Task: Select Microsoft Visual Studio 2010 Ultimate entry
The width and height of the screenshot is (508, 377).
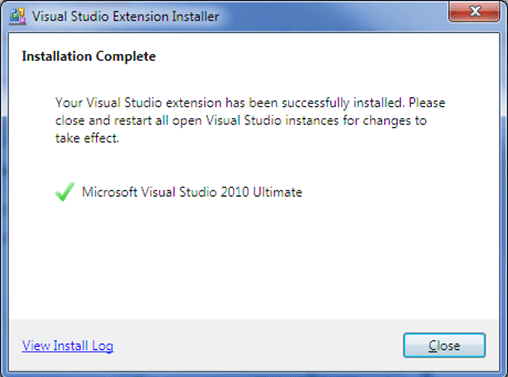Action: (192, 192)
